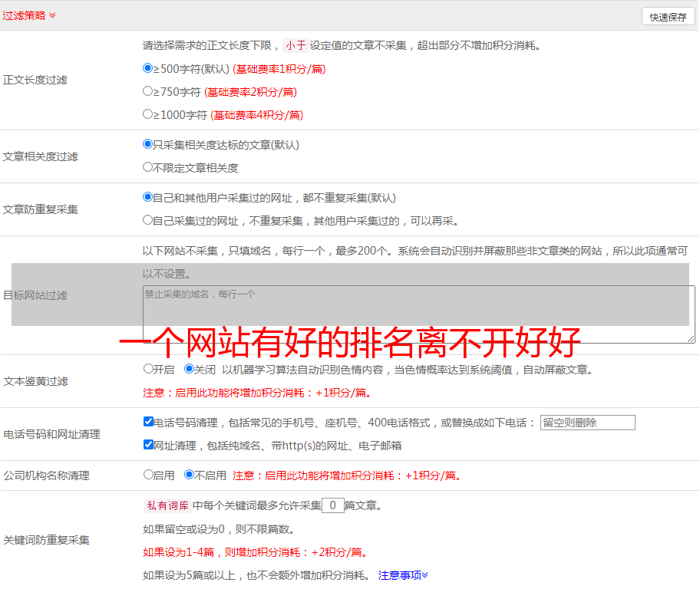The image size is (700, 589).
Task: Choose 不限定文章相关度 radio option
Action: pyautogui.click(x=148, y=167)
